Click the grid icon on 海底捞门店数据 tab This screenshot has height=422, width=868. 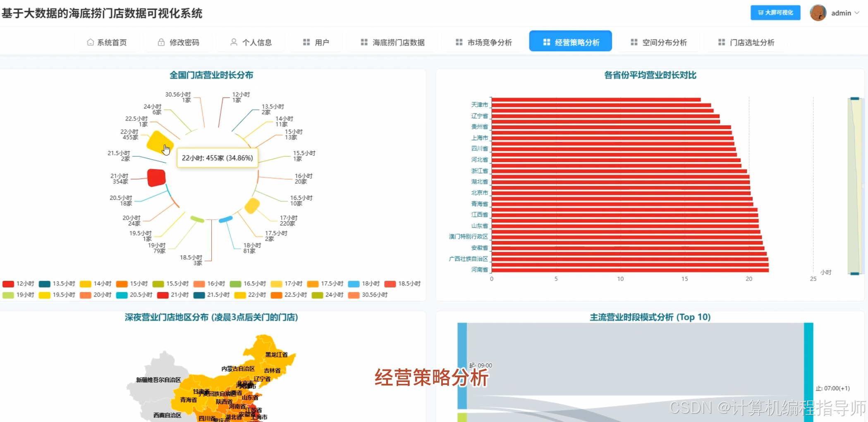363,42
